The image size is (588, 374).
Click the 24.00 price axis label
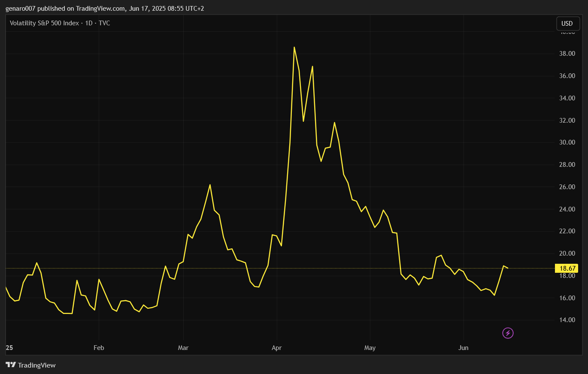click(x=567, y=209)
